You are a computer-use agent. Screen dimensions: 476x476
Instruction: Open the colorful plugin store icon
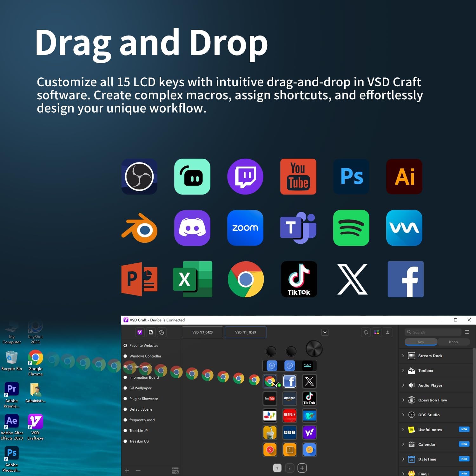[377, 332]
